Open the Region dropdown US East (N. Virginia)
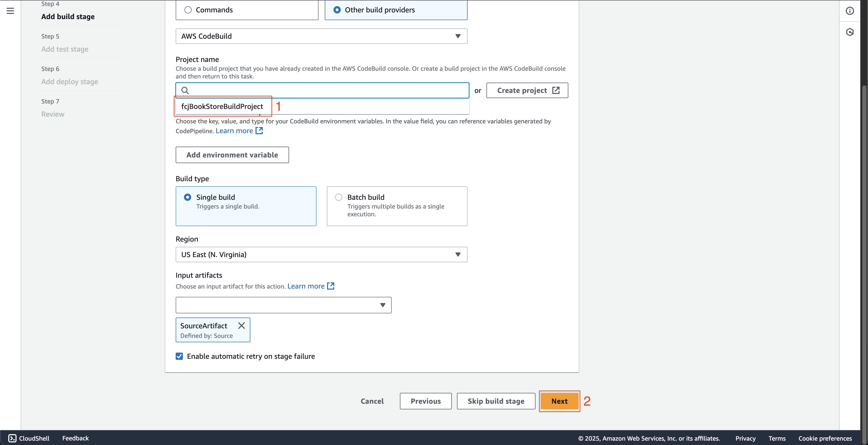868x445 pixels. (x=321, y=255)
